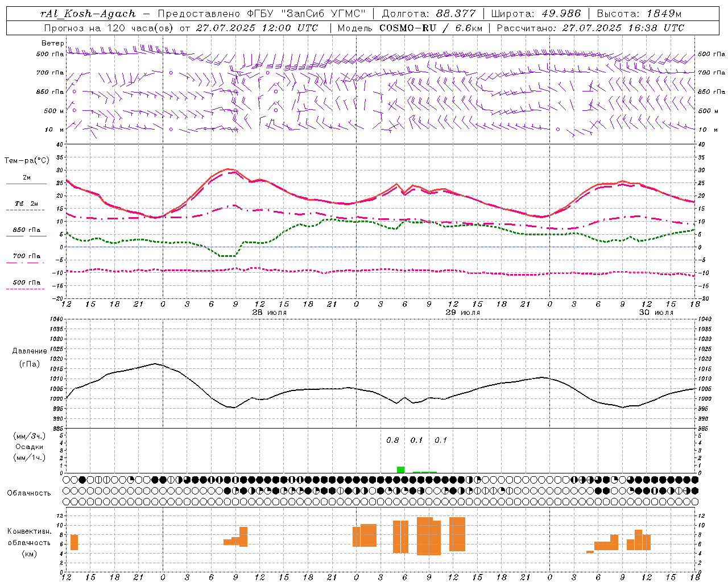Click the 'Тем-ра(°C)' temperature axis label
The height and width of the screenshot is (582, 728).
27,161
